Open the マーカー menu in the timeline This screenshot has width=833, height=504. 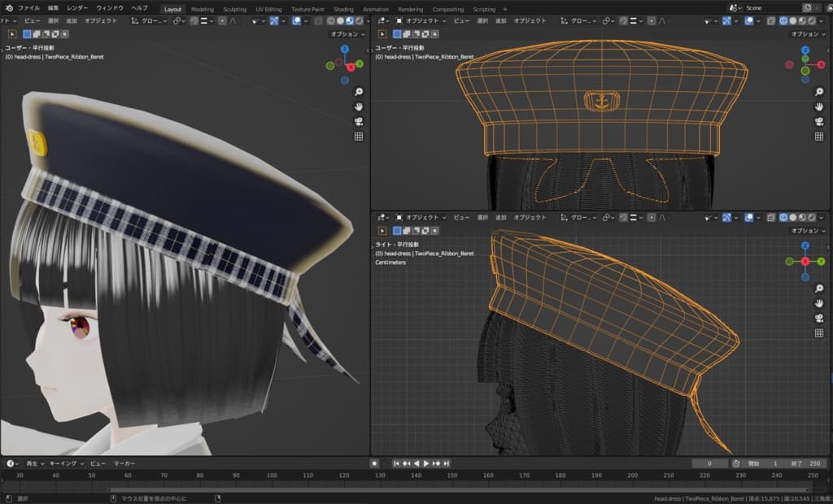tap(124, 463)
